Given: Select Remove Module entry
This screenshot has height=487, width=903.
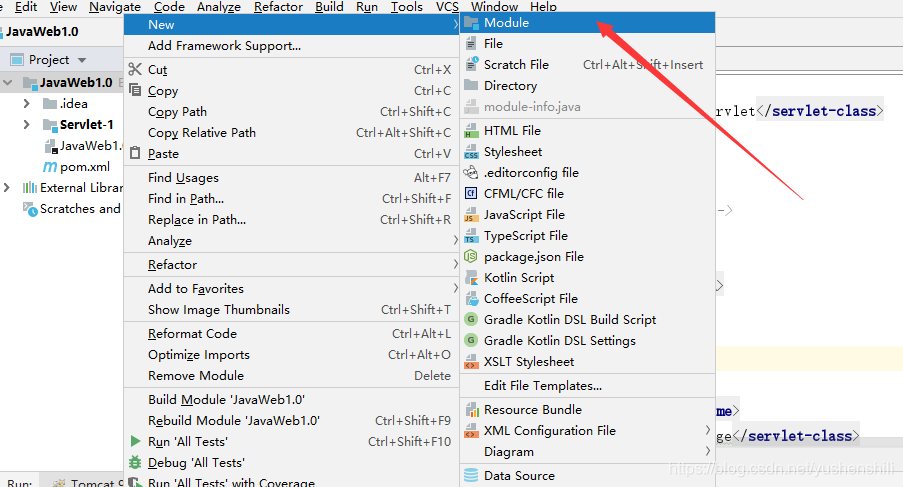Looking at the screenshot, I should coord(291,375).
